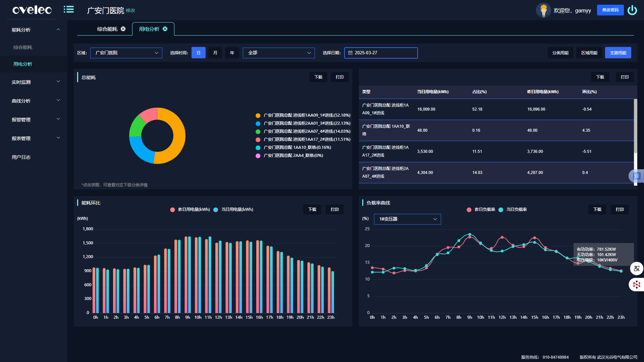
Task: Switch to 分类用能 view
Action: tap(560, 53)
